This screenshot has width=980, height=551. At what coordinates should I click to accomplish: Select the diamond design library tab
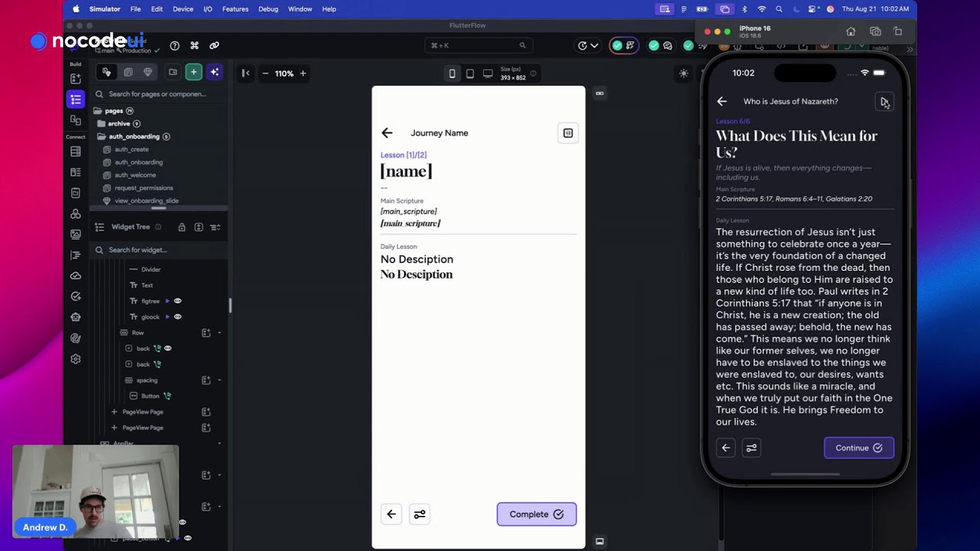point(148,72)
